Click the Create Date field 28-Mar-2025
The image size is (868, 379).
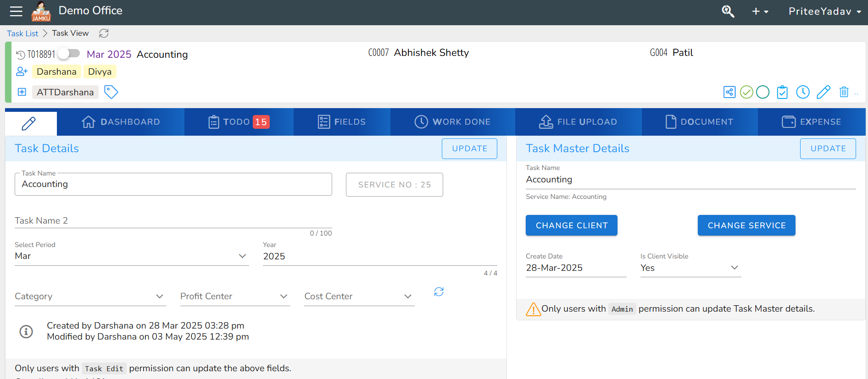pos(576,268)
